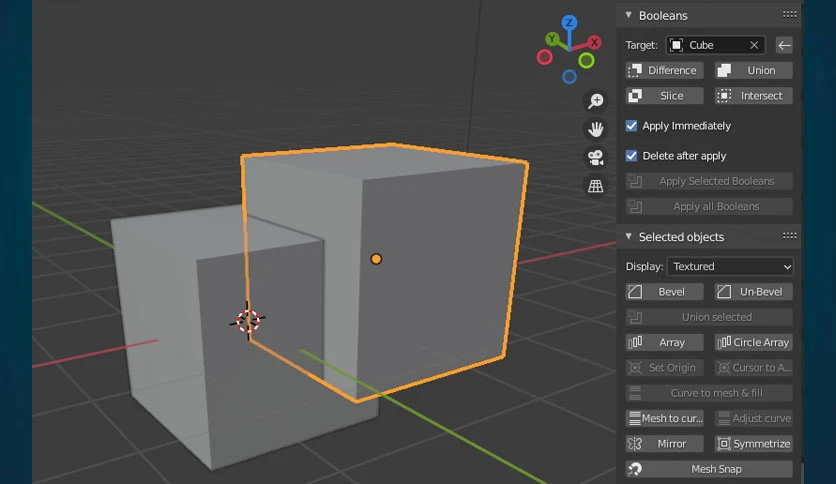Click the Circle Array button
The width and height of the screenshot is (836, 484).
[x=753, y=342]
